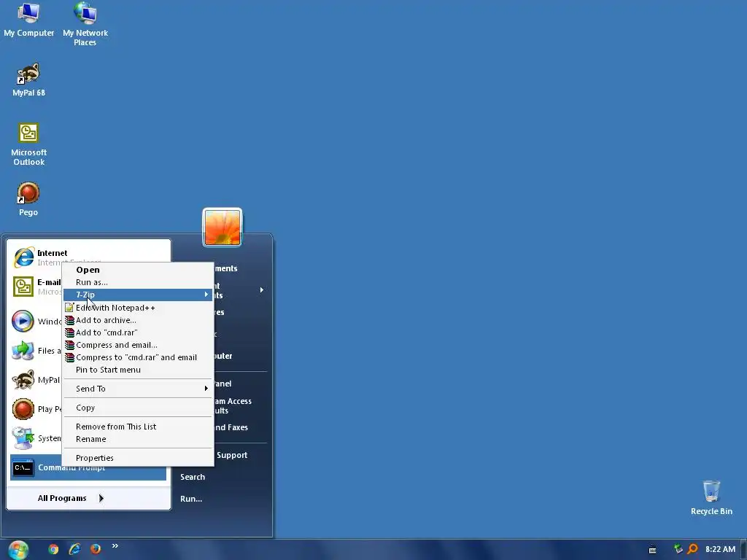The height and width of the screenshot is (560, 747).
Task: Choose Compress and email...
Action: click(138, 345)
